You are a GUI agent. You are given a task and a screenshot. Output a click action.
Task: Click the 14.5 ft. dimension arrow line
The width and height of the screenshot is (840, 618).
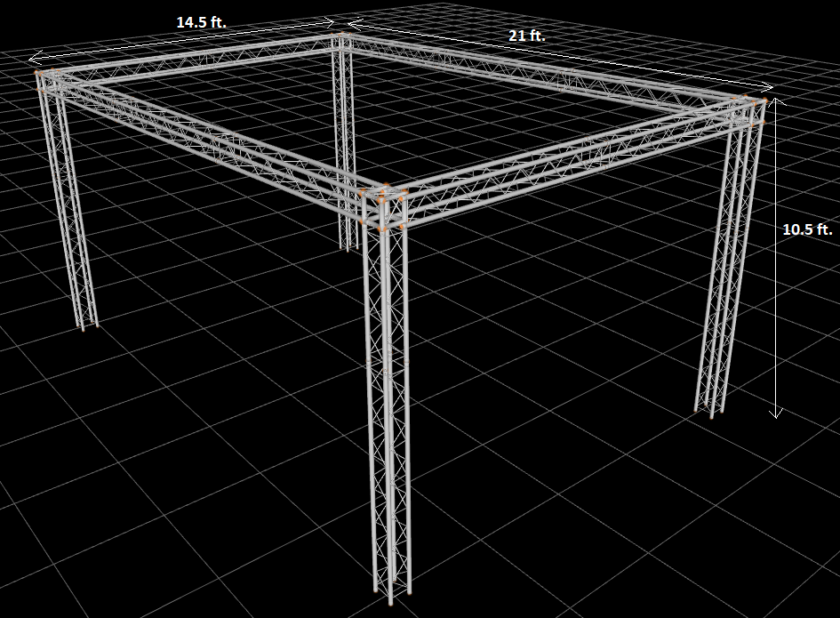(182, 38)
